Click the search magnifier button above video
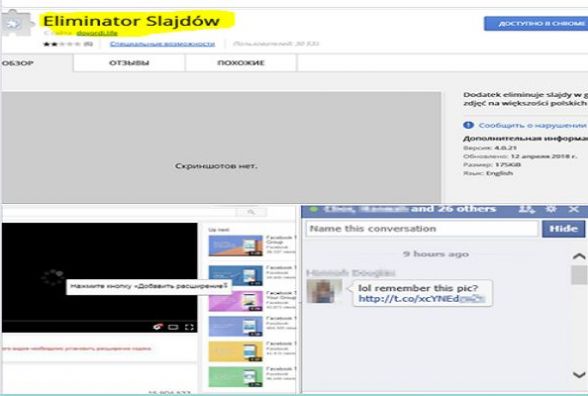The width and height of the screenshot is (588, 396). [251, 212]
